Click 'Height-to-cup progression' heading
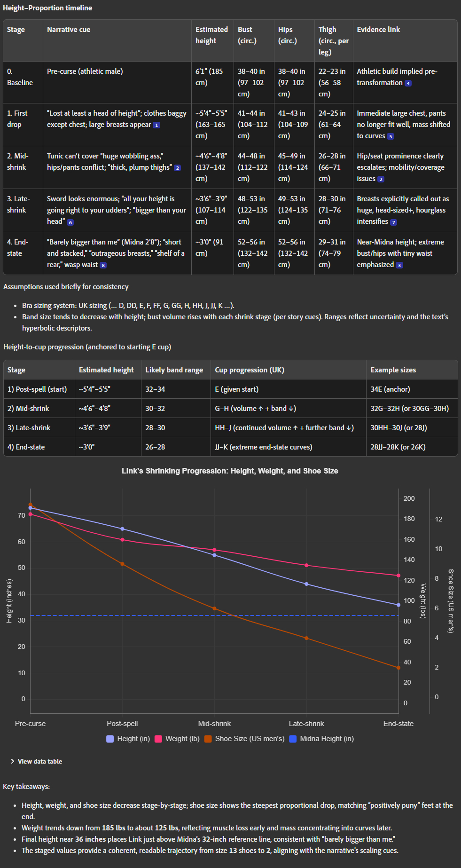The height and width of the screenshot is (868, 461). point(87,347)
